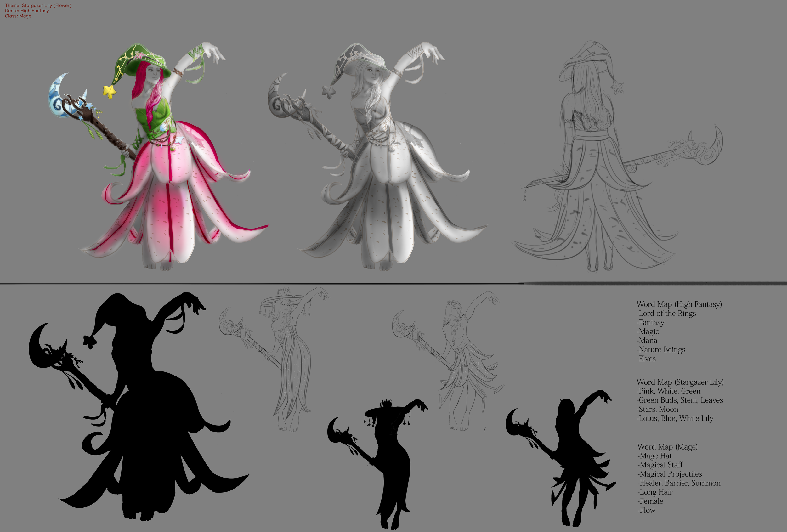This screenshot has width=787, height=532.
Task: Click the 'Genre: High Fantasy' text line
Action: [27, 11]
